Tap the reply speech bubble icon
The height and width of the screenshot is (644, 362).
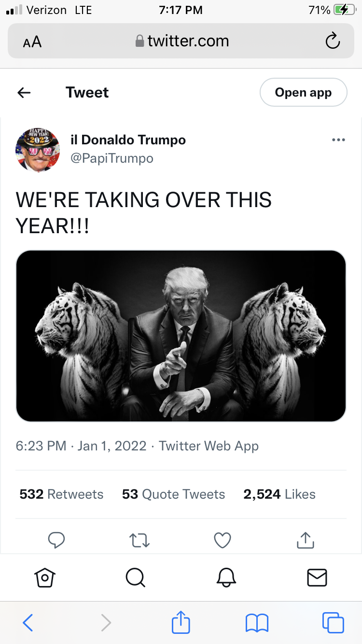coord(56,540)
